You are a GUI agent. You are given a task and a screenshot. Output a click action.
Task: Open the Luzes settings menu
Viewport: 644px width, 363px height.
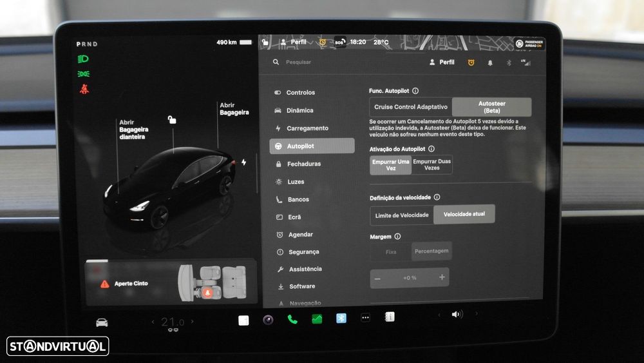tap(290, 182)
